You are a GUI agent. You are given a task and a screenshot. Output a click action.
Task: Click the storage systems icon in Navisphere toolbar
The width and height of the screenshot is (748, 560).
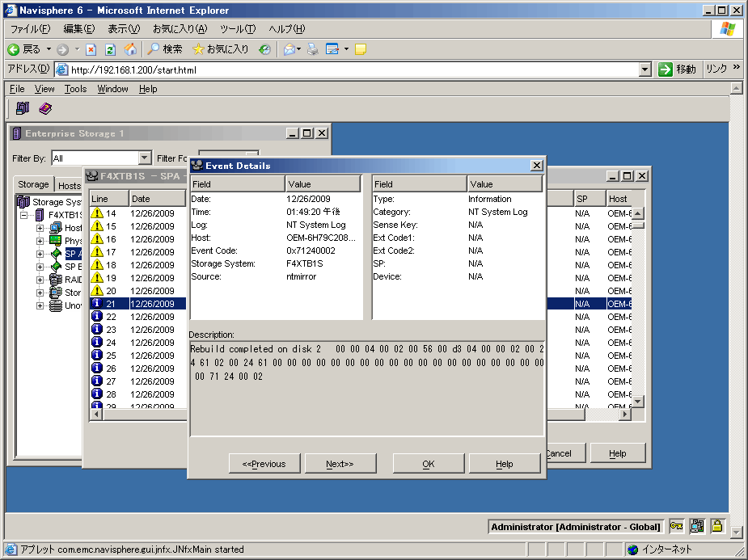click(x=22, y=108)
